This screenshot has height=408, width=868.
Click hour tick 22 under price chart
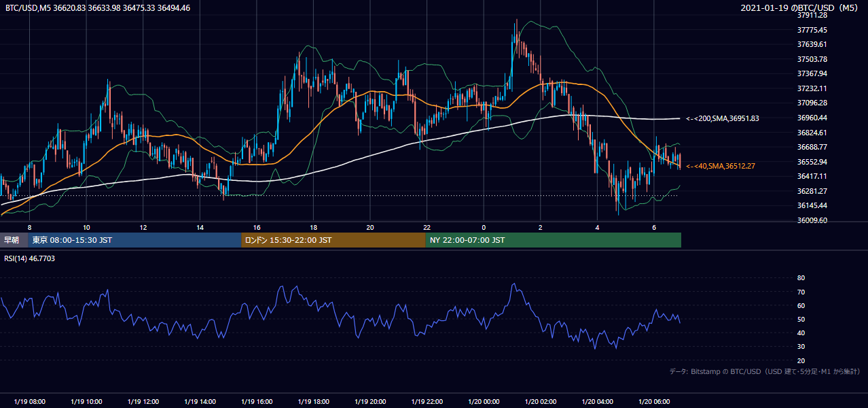[427, 226]
